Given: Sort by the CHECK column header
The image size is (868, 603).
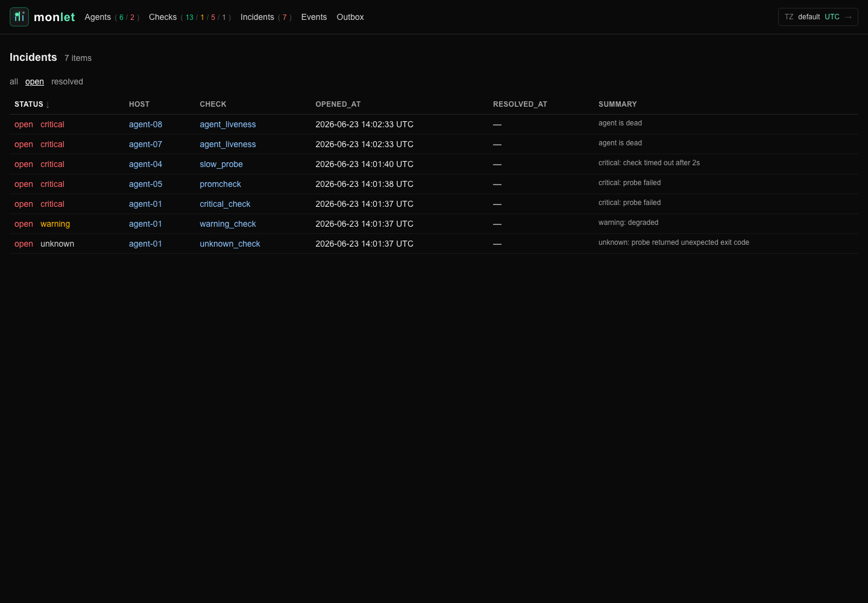Looking at the screenshot, I should [213, 104].
